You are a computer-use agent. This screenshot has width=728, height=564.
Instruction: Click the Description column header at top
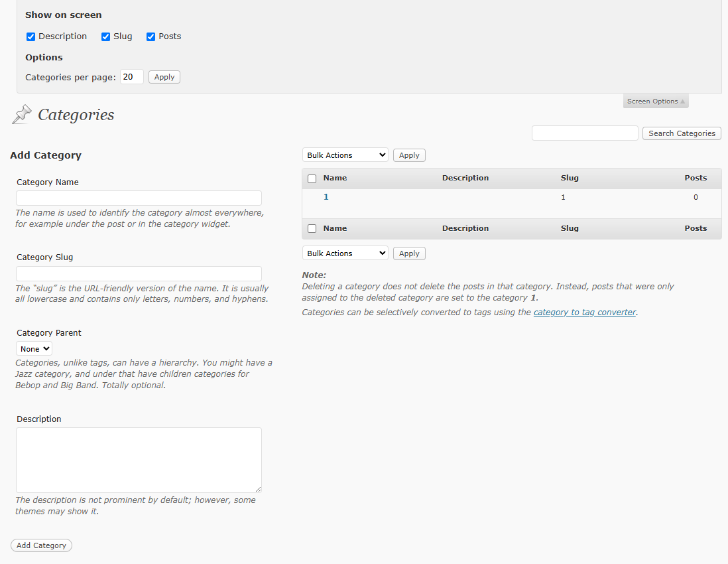(x=465, y=178)
